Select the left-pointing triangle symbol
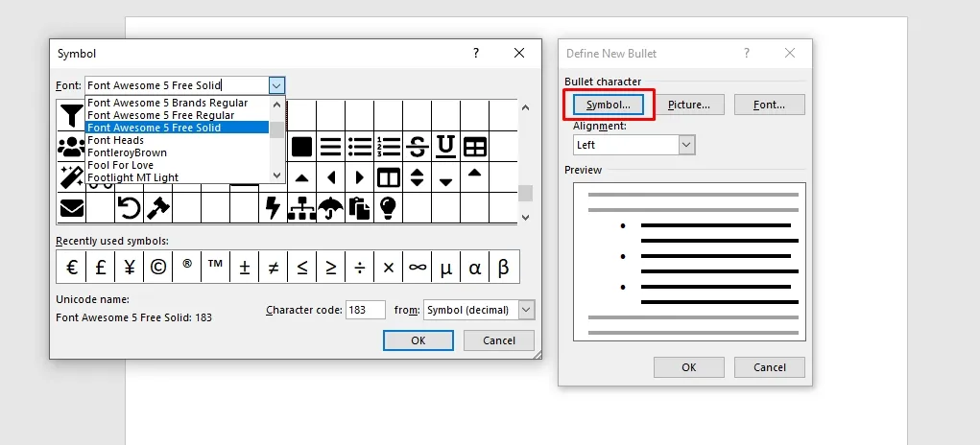The height and width of the screenshot is (445, 980). 331,177
